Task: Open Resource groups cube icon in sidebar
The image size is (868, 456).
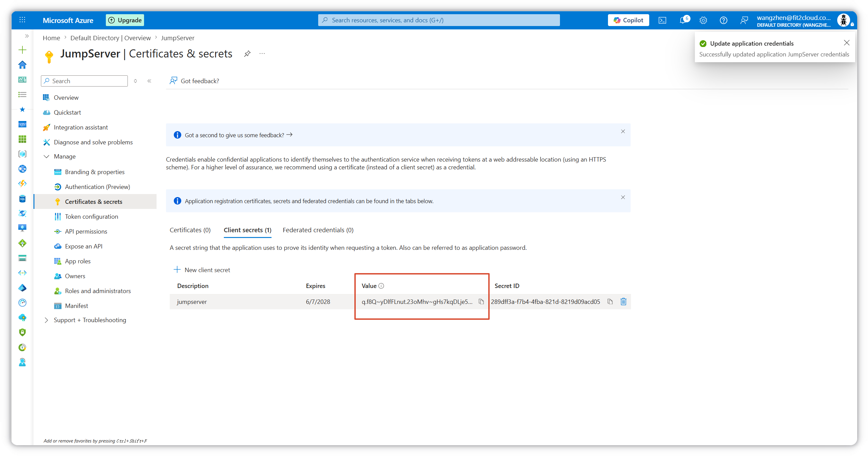Action: tap(22, 154)
